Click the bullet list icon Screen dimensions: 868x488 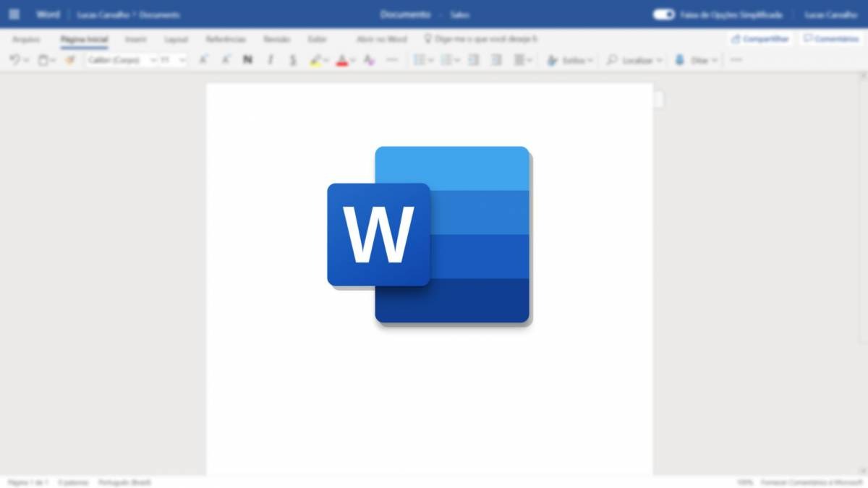tap(420, 61)
